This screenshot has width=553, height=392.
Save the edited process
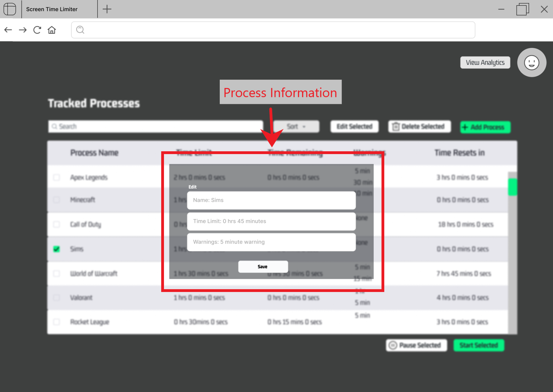(263, 267)
